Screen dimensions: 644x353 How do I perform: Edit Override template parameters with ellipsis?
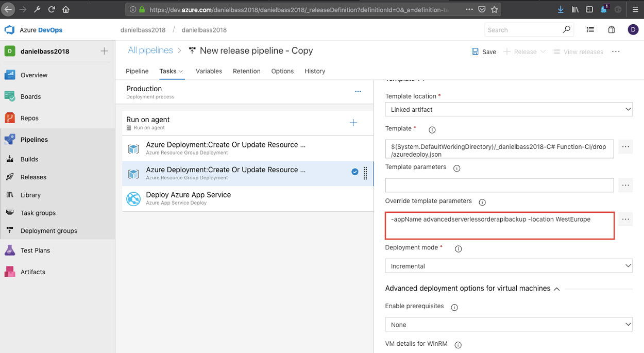pyautogui.click(x=625, y=219)
